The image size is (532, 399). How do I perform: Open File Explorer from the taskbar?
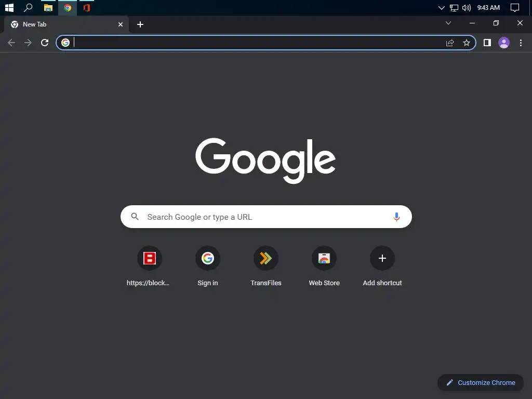(x=48, y=7)
